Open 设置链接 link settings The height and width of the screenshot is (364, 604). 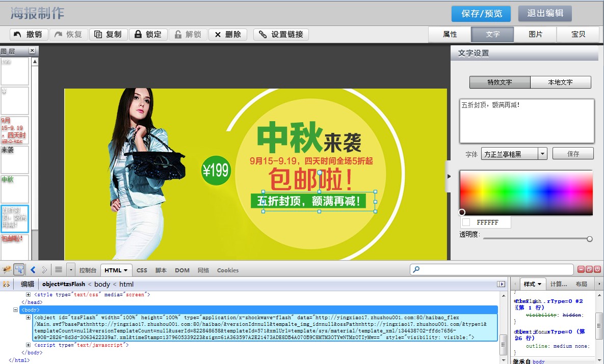click(281, 34)
